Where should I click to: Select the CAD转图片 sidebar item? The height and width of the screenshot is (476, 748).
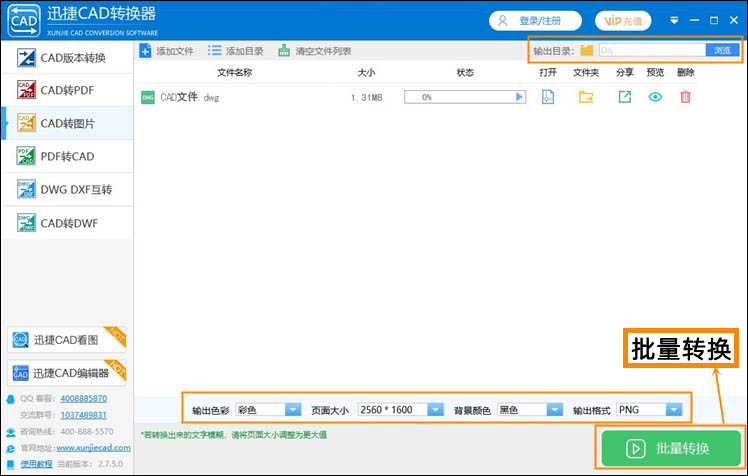pyautogui.click(x=67, y=123)
